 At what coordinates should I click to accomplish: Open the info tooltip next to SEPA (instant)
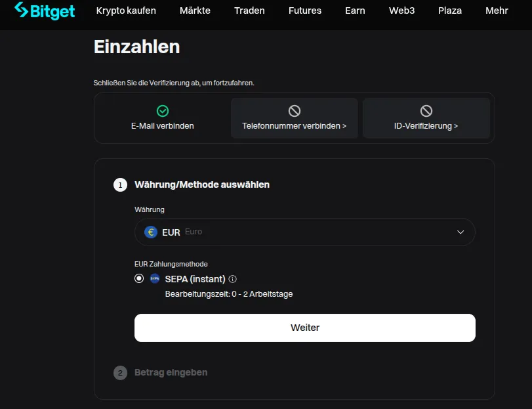(233, 278)
